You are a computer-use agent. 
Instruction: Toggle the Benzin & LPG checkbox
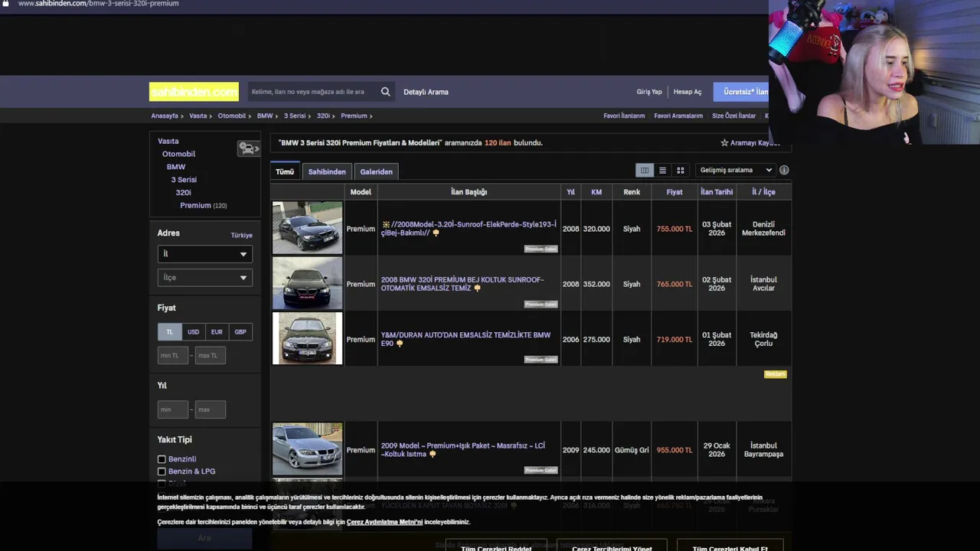pyautogui.click(x=162, y=471)
